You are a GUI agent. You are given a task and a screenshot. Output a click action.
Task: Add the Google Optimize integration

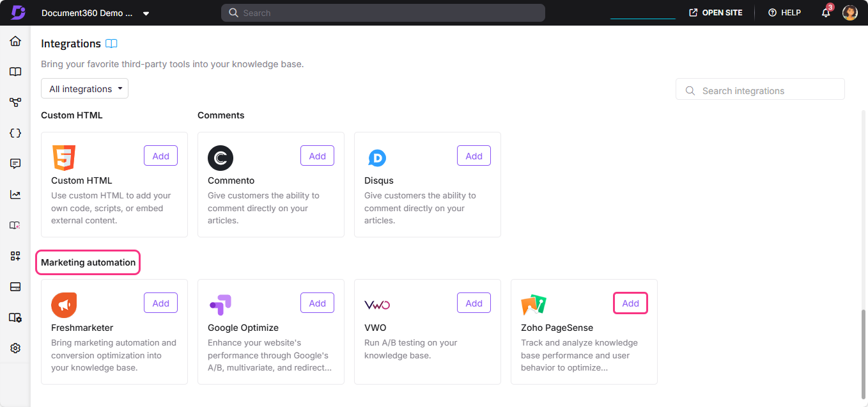click(x=317, y=302)
